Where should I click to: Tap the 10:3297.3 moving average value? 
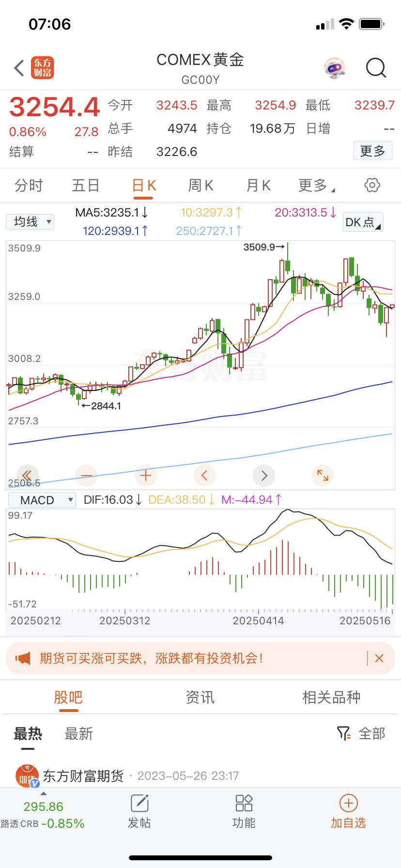(x=212, y=213)
